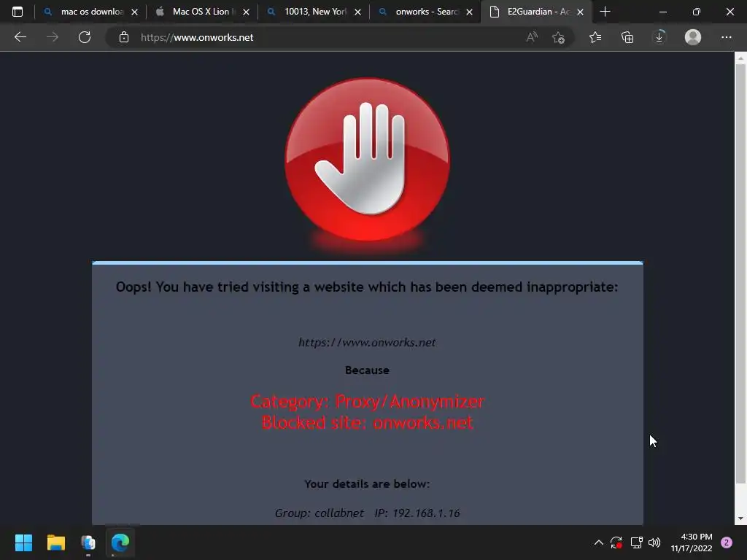Click the Group: collabnet text
This screenshot has height=560, width=747.
point(319,513)
